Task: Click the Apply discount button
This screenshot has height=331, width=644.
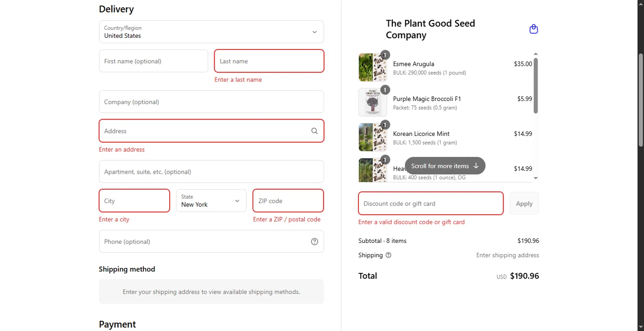Action: pyautogui.click(x=524, y=203)
